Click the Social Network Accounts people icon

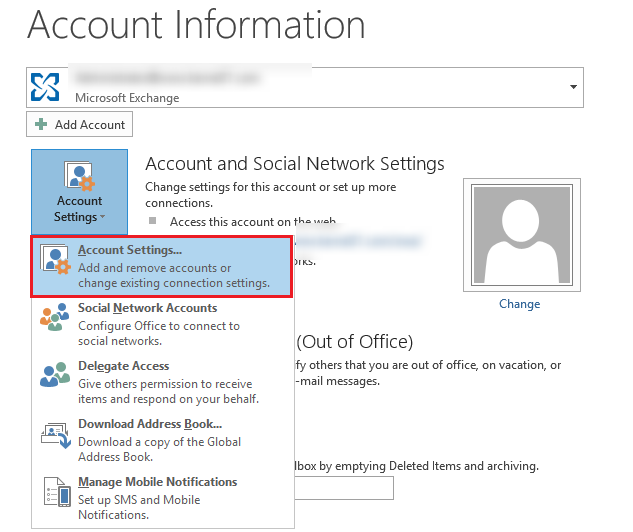(x=54, y=317)
